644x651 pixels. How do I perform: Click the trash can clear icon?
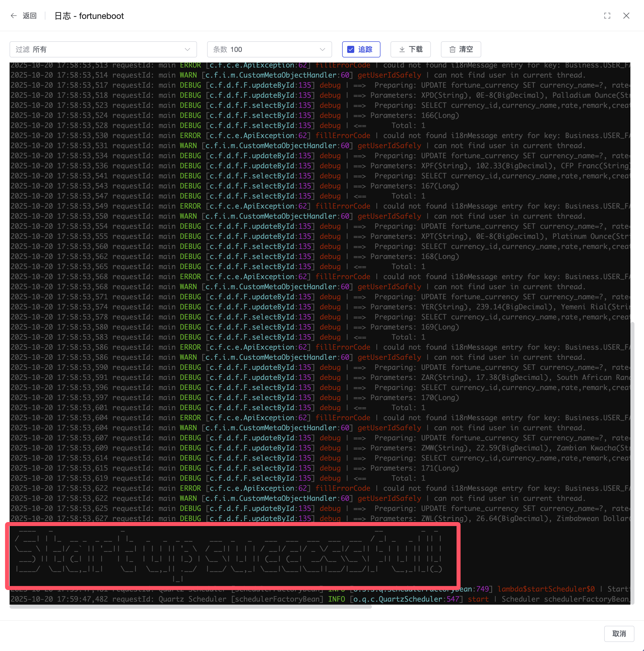point(452,50)
